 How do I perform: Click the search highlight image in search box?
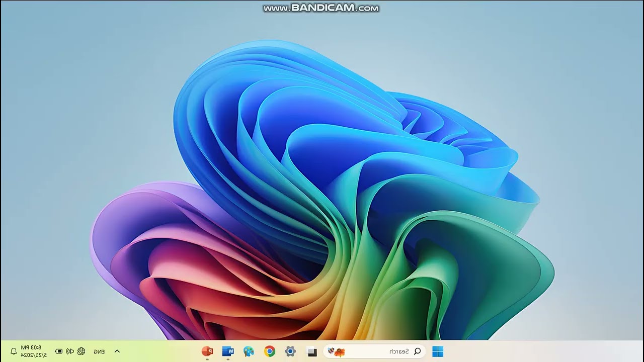pos(336,351)
